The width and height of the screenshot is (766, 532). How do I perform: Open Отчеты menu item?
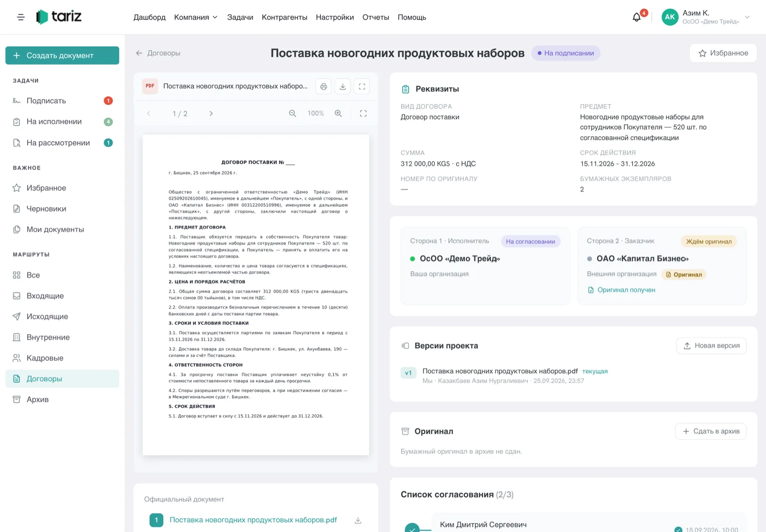click(376, 17)
